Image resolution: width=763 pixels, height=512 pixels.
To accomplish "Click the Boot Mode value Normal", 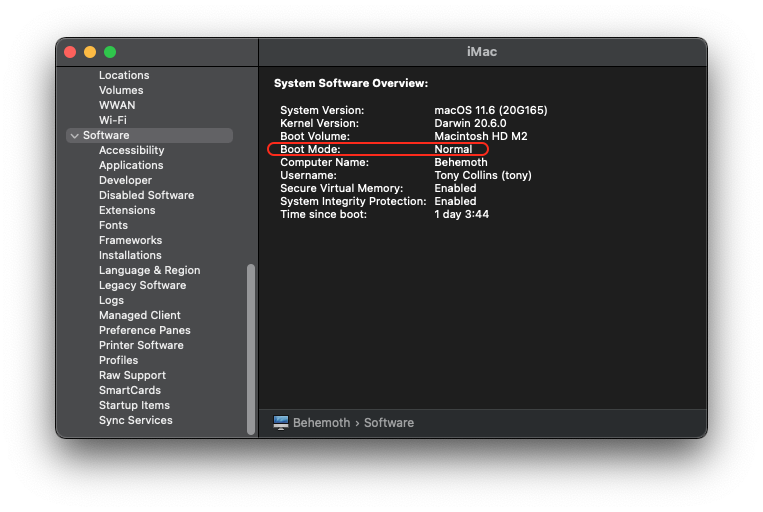I will click(x=453, y=149).
